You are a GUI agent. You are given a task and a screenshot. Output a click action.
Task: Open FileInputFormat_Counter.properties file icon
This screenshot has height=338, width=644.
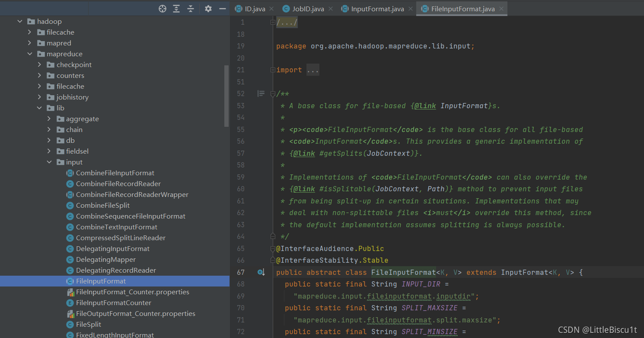pyautogui.click(x=70, y=292)
